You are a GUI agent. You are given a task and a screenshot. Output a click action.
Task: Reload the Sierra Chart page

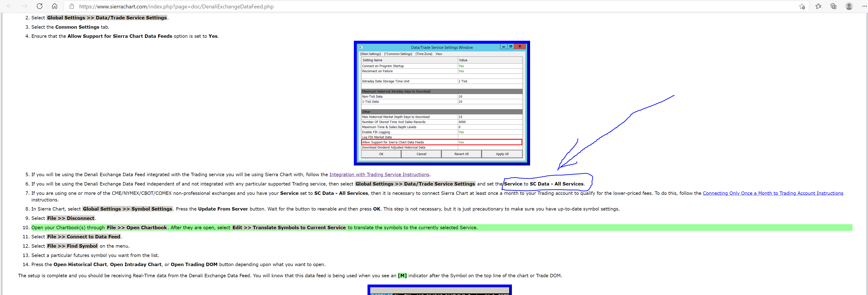tap(39, 6)
